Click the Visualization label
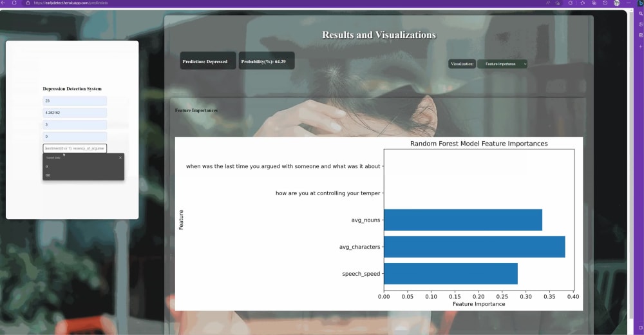This screenshot has width=644, height=335. click(x=462, y=64)
